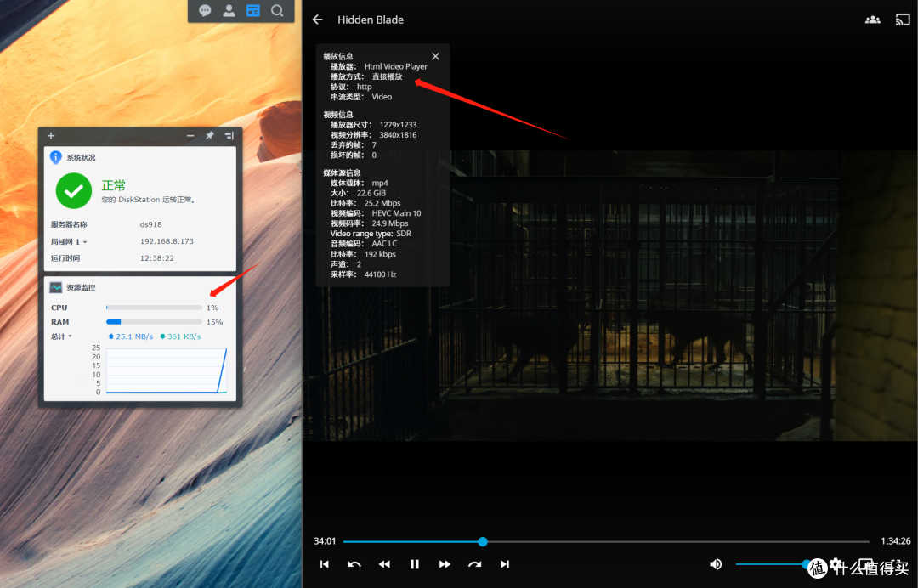Click the total duration 1:34:26

[896, 541]
